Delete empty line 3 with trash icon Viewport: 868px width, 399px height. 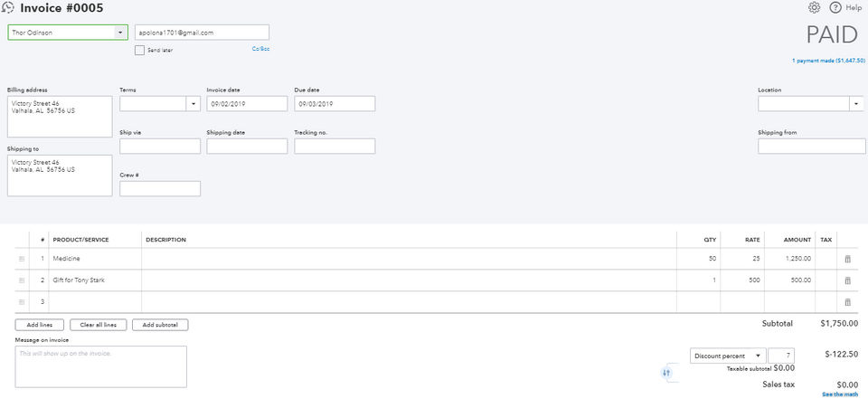click(x=847, y=302)
